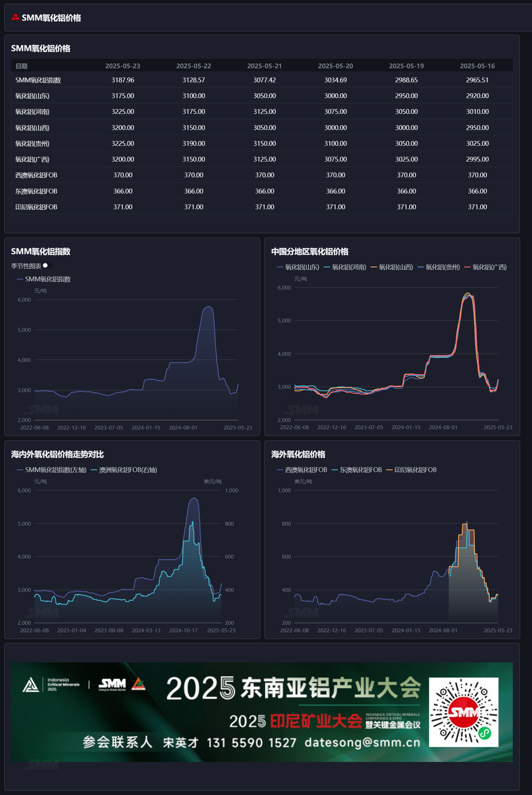Click the 东澳氧化铝FOB row label in table
The width and height of the screenshot is (532, 795).
coord(36,191)
